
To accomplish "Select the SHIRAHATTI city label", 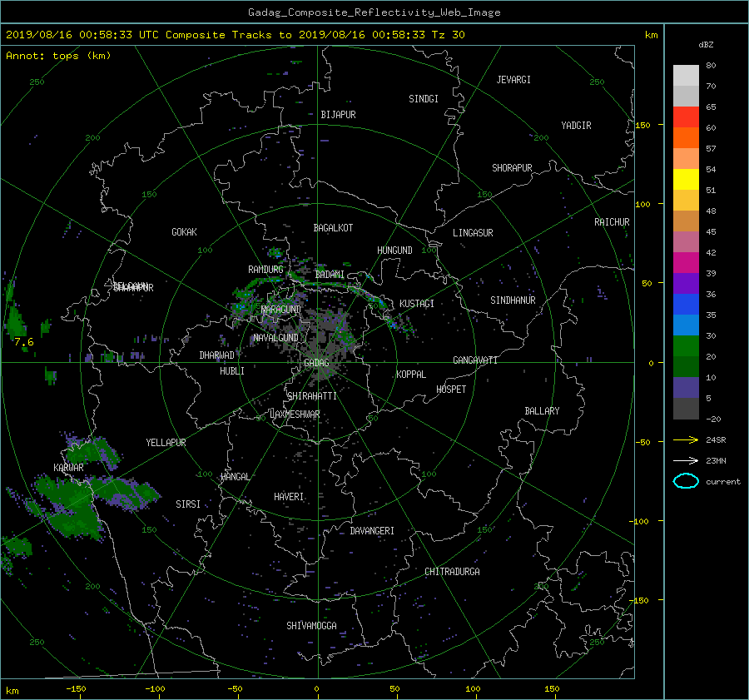I will click(x=312, y=395).
